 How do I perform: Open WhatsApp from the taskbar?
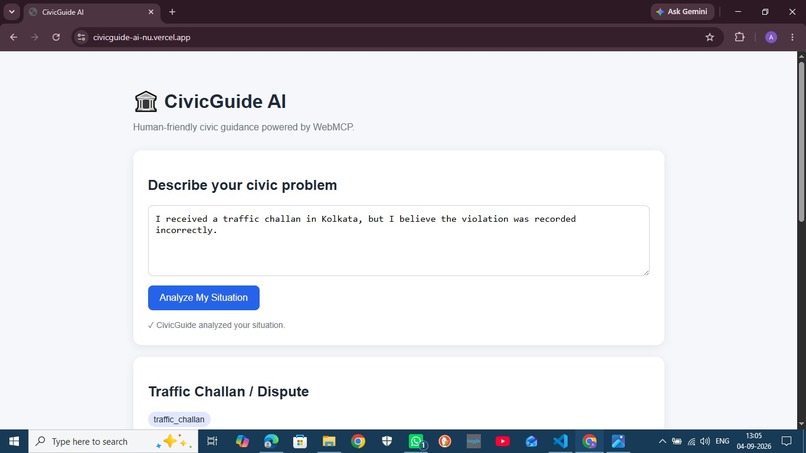click(416, 441)
